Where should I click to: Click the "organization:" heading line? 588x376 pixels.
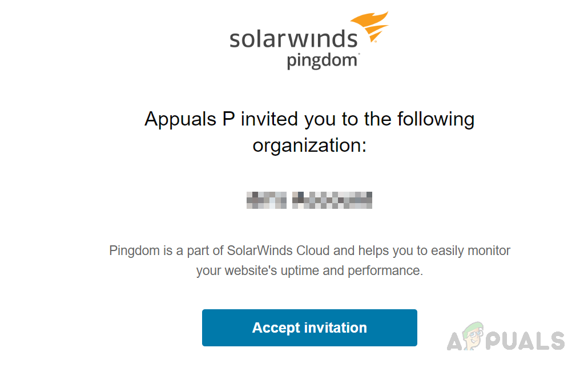(309, 145)
